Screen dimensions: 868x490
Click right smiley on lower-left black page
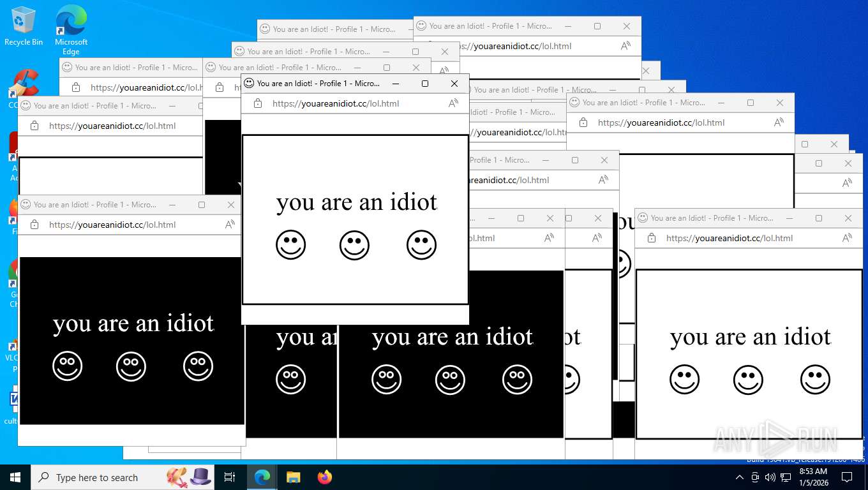pyautogui.click(x=198, y=366)
